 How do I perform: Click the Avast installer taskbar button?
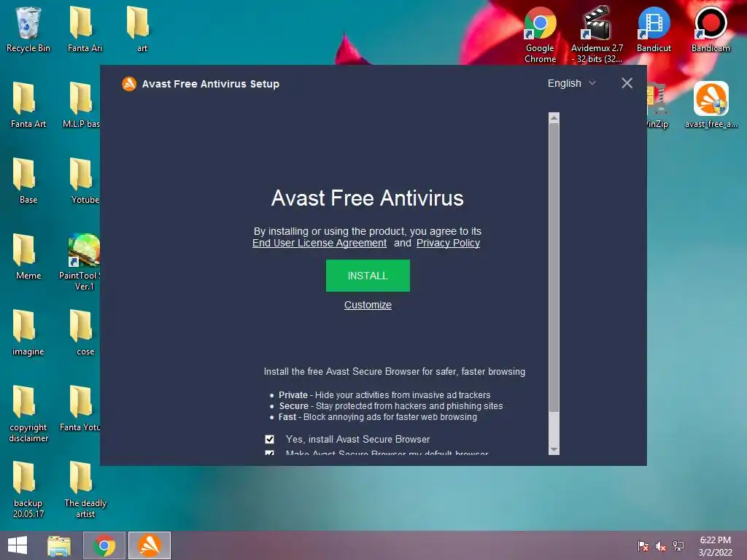(149, 545)
